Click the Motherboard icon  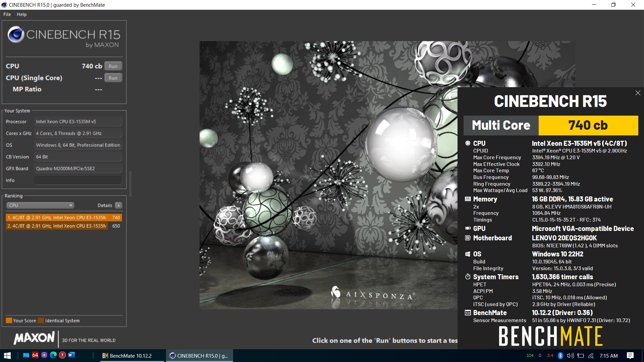[x=468, y=238]
